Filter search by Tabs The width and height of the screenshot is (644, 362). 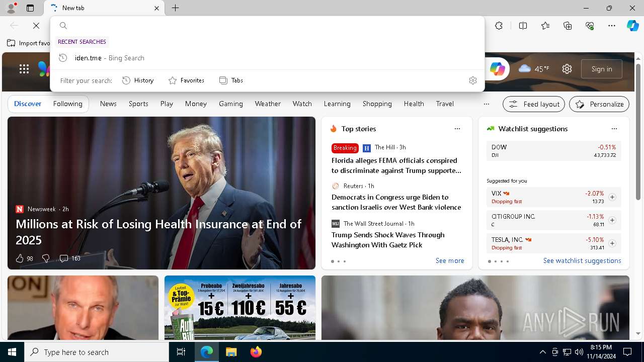(231, 80)
